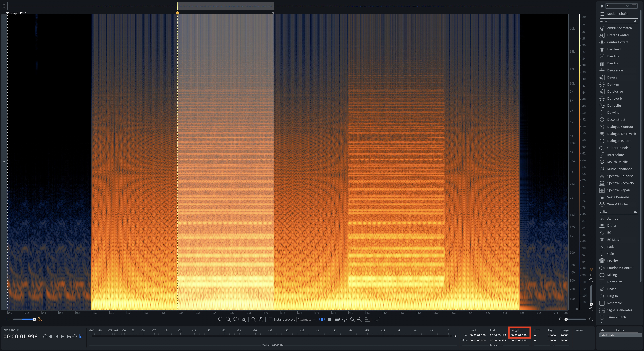The image size is (644, 351).
Task: Select the time-frequency rectangle selection tool
Action: (x=330, y=319)
